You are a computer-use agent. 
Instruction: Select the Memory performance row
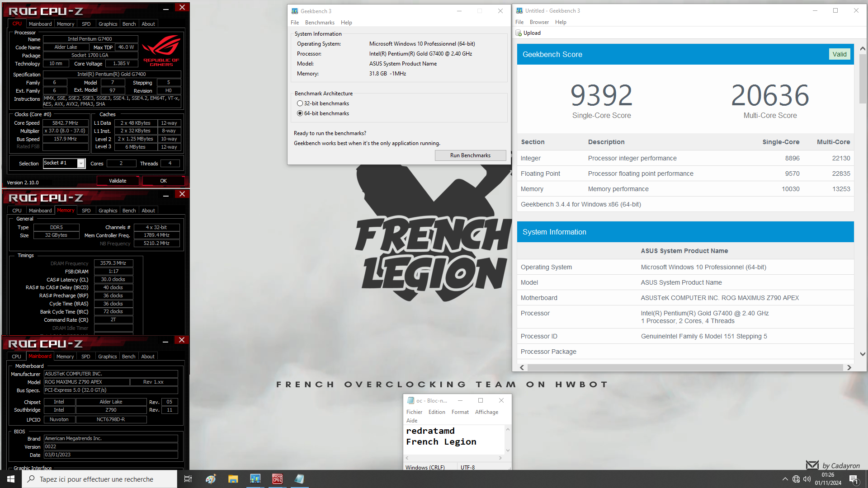[685, 189]
